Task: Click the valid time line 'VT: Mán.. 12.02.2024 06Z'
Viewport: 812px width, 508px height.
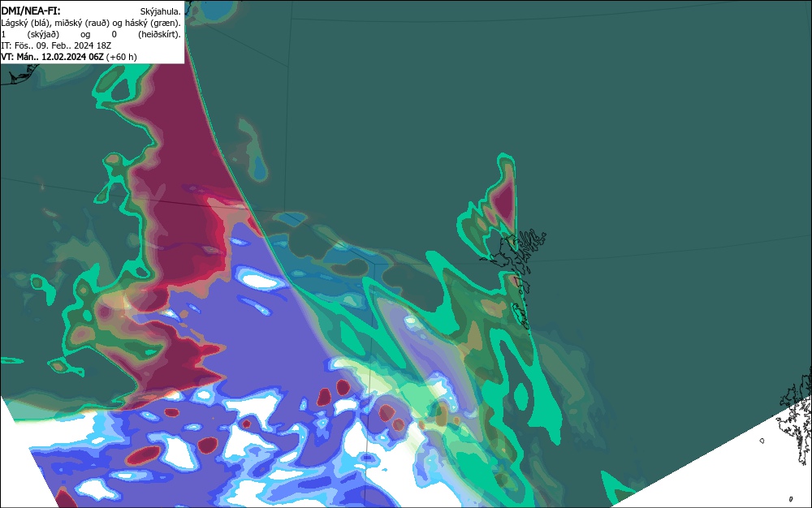Action: [52, 57]
